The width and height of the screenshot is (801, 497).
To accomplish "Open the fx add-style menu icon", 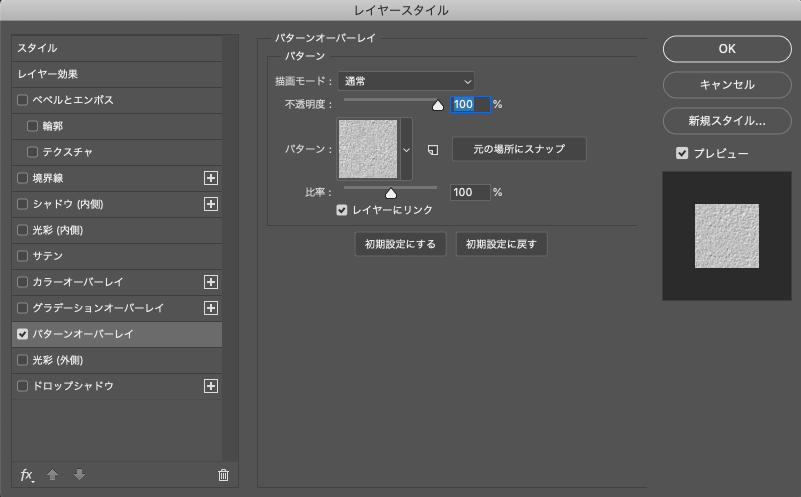I will 27,475.
